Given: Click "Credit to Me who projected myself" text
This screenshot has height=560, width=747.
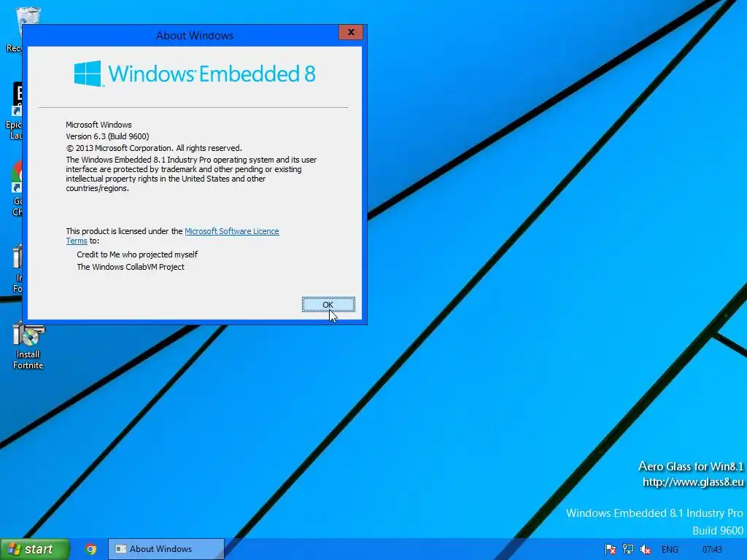Looking at the screenshot, I should point(137,254).
